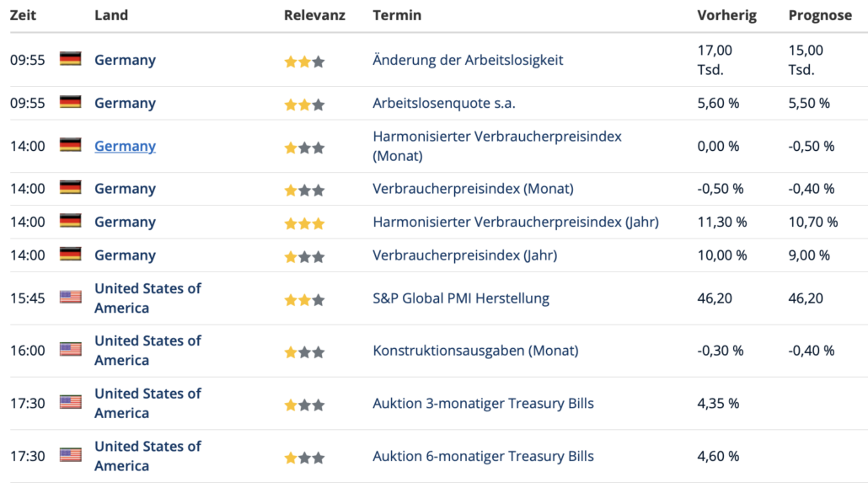The width and height of the screenshot is (868, 488).
Task: Click US flag in 16:00 row
Action: [x=70, y=350]
